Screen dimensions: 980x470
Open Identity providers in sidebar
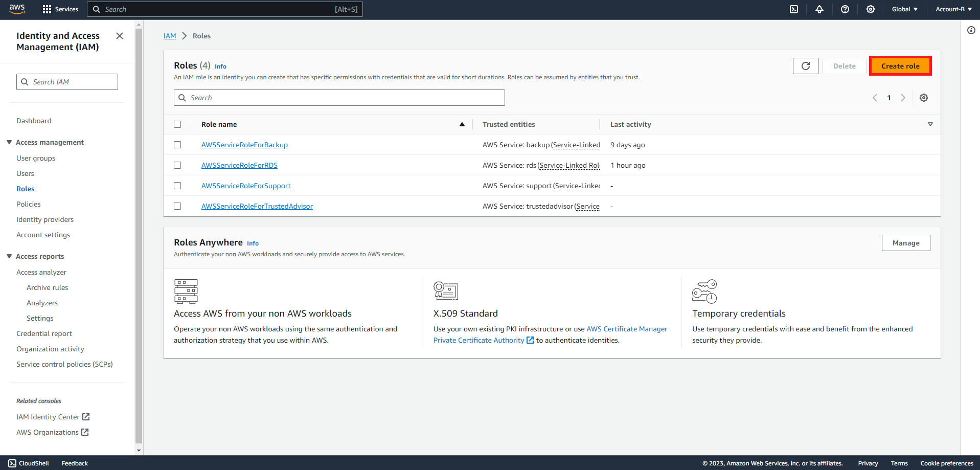pos(45,219)
